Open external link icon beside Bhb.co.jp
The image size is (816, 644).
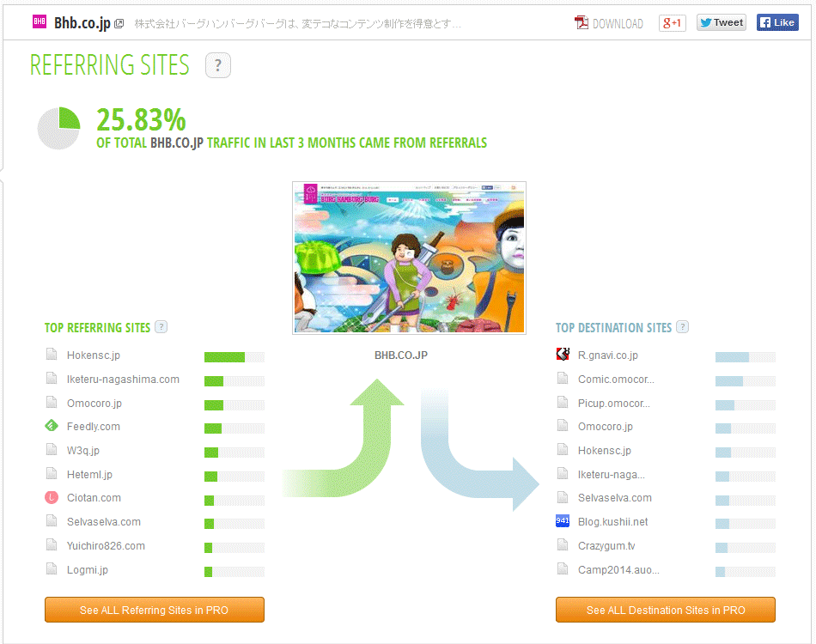[119, 23]
